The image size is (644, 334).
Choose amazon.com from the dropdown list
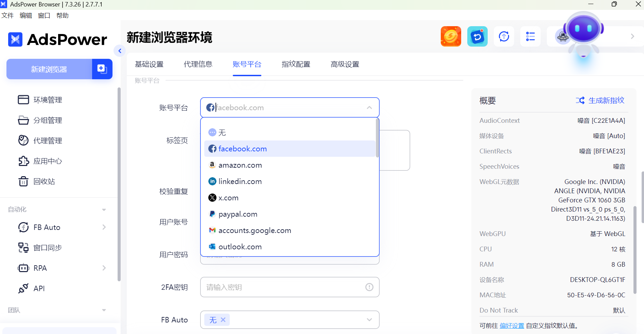290,165
